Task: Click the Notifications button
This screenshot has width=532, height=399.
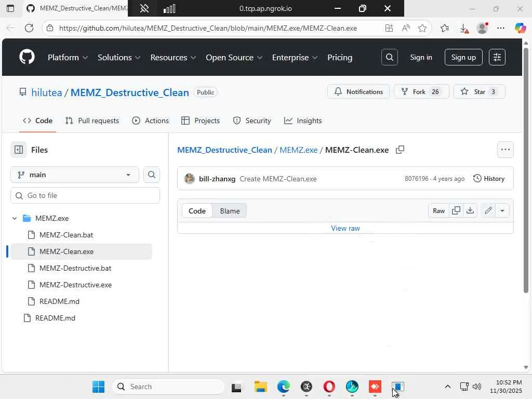Action: (x=358, y=91)
